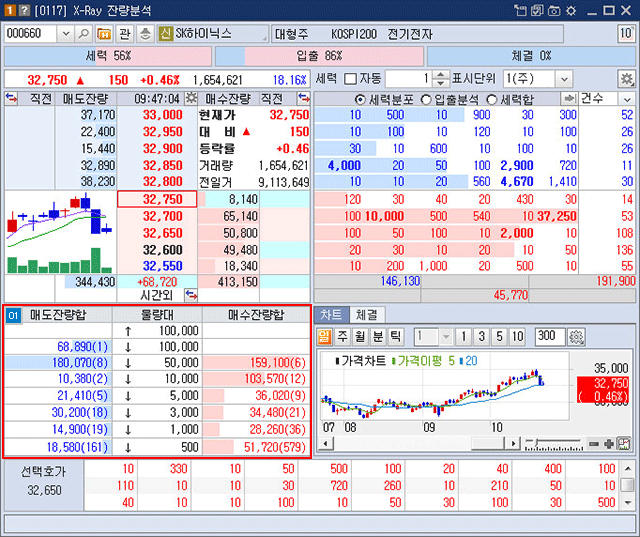Click the chart count input field showing 300

(549, 337)
